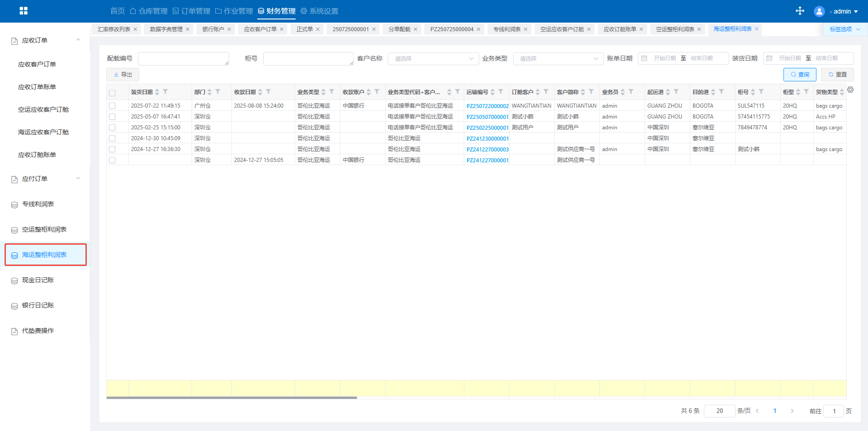
Task: Sort by 装货日期 column sort icon
Action: 157,92
